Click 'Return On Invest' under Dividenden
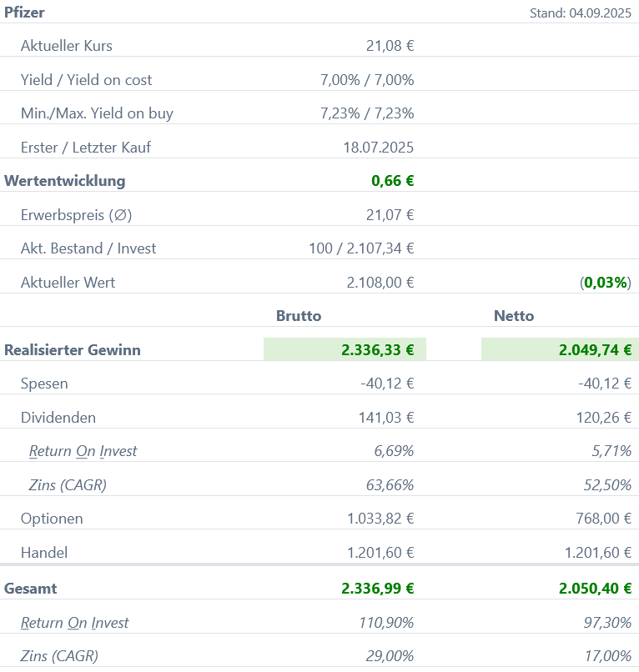 click(x=83, y=451)
